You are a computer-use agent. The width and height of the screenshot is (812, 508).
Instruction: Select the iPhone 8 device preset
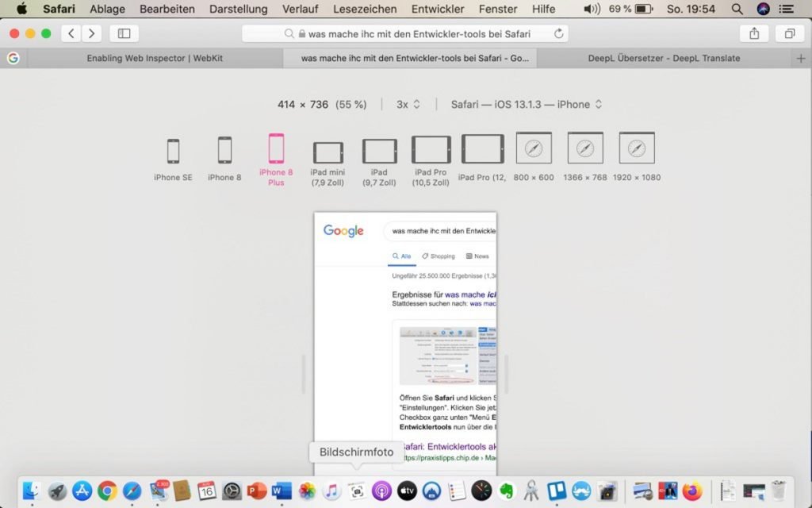click(224, 159)
